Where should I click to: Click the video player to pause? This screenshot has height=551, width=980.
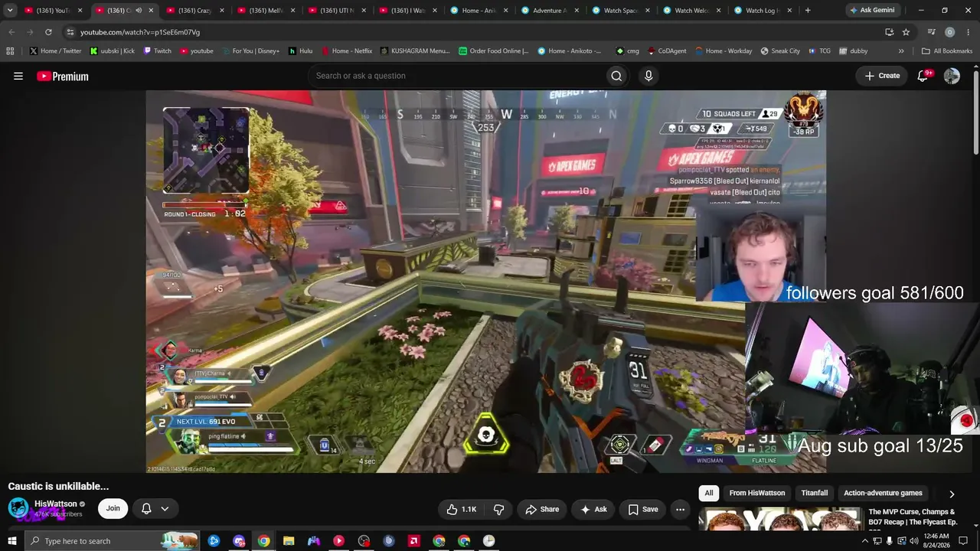pyautogui.click(x=486, y=282)
